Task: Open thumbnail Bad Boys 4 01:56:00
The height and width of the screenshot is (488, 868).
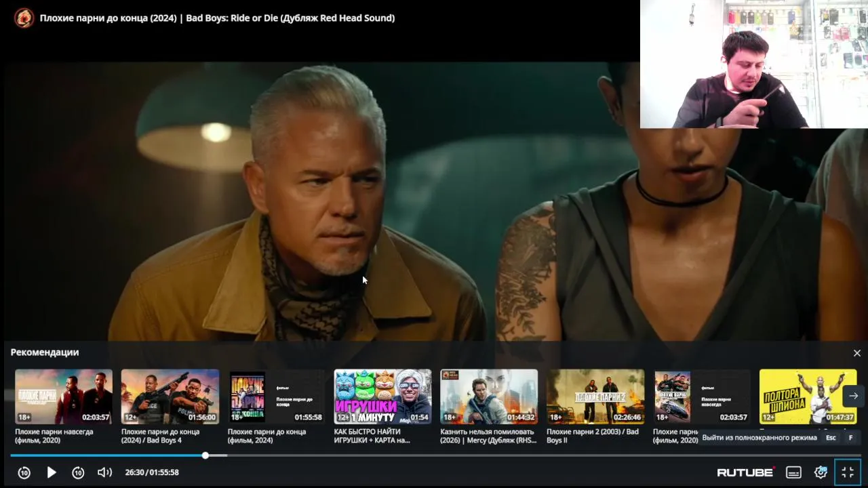Action: 170,396
